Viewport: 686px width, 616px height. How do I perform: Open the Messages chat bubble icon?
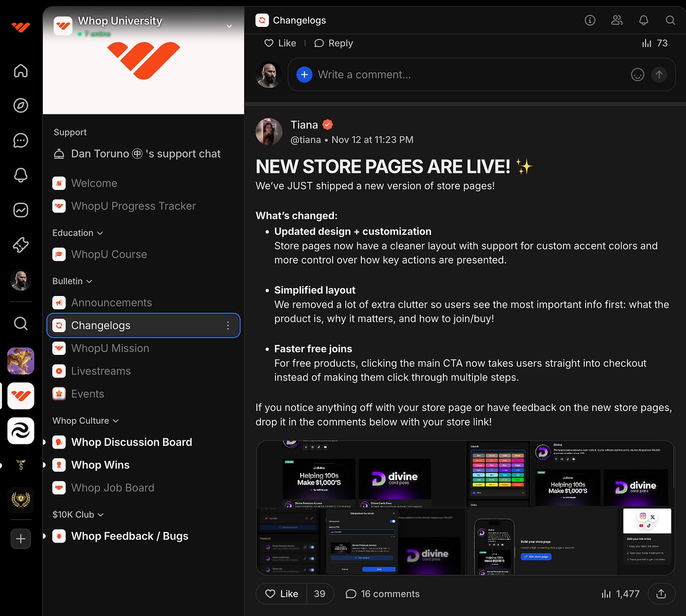pos(21,140)
